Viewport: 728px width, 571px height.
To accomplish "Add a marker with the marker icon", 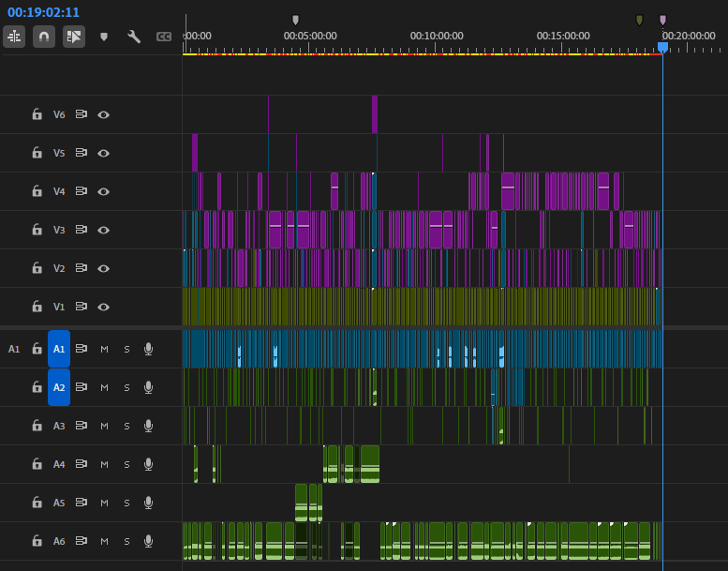I will click(x=104, y=37).
